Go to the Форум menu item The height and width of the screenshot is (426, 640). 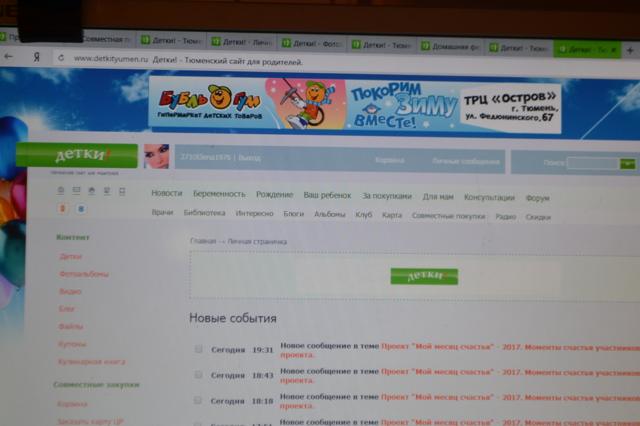[x=537, y=198]
